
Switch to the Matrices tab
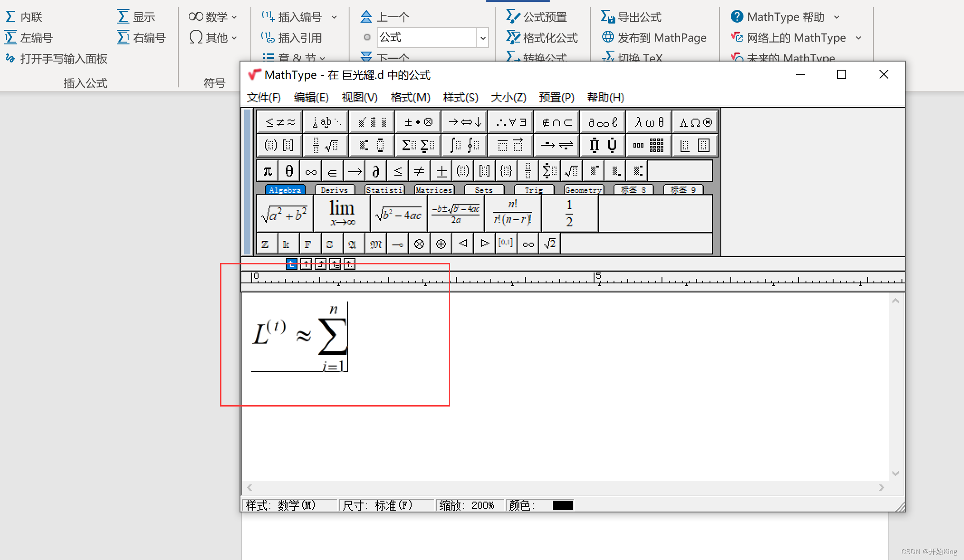(434, 190)
